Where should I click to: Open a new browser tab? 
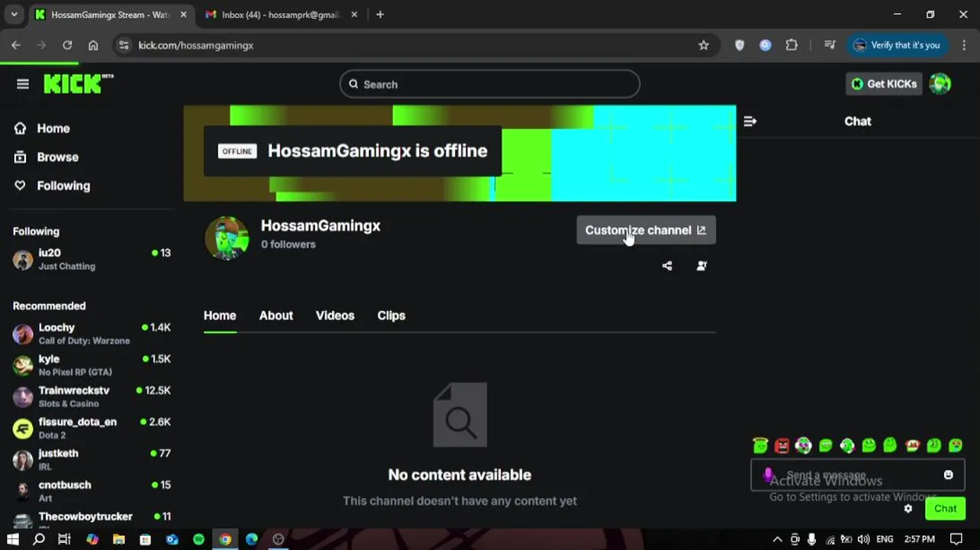380,15
